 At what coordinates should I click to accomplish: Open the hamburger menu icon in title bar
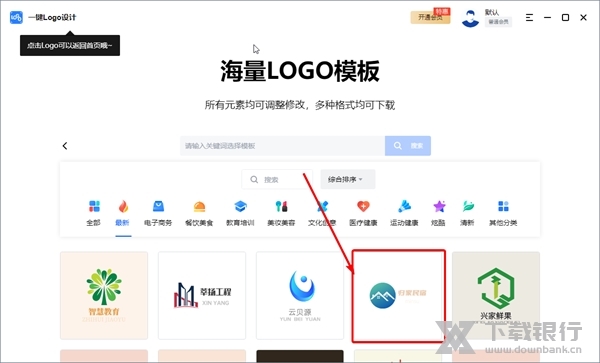pyautogui.click(x=529, y=18)
